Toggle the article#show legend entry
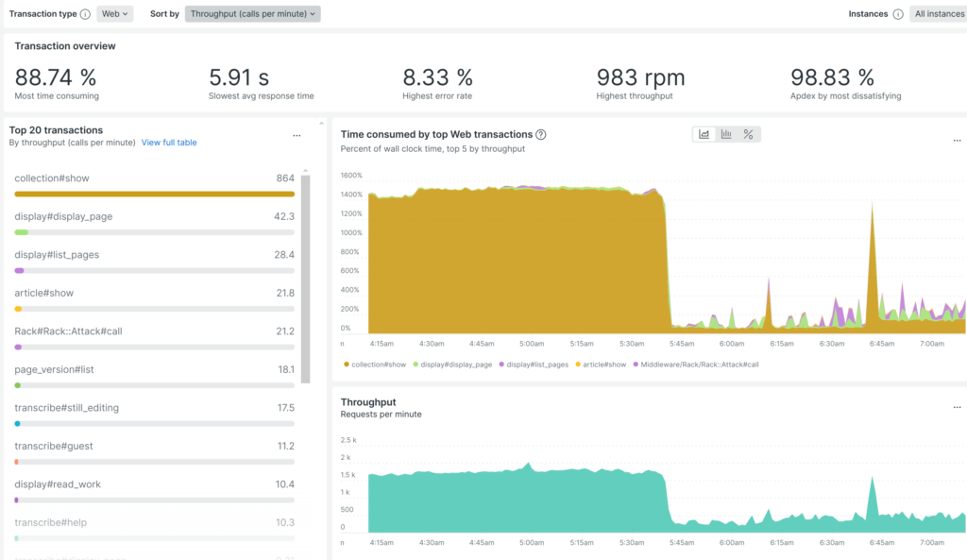 [601, 365]
